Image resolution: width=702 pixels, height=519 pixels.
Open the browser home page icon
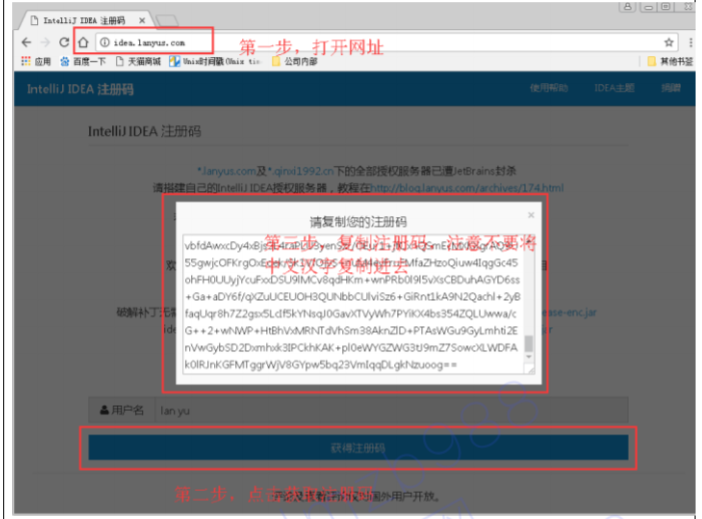(x=83, y=43)
